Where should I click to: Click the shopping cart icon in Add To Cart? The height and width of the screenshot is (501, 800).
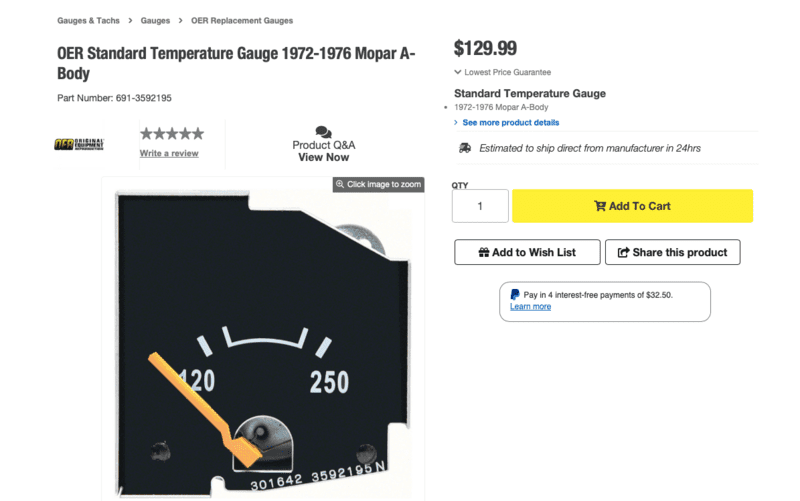pyautogui.click(x=600, y=206)
